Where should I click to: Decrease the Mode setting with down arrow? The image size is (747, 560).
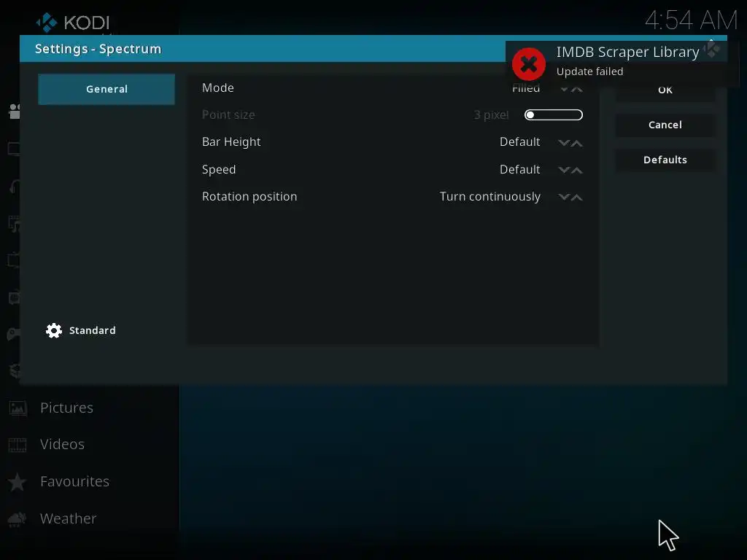click(564, 89)
